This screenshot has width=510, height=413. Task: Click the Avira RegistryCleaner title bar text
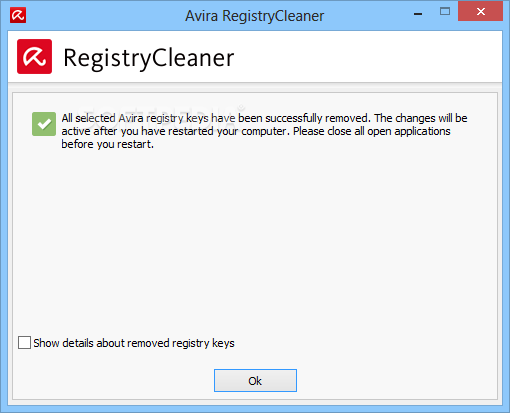[x=255, y=16]
